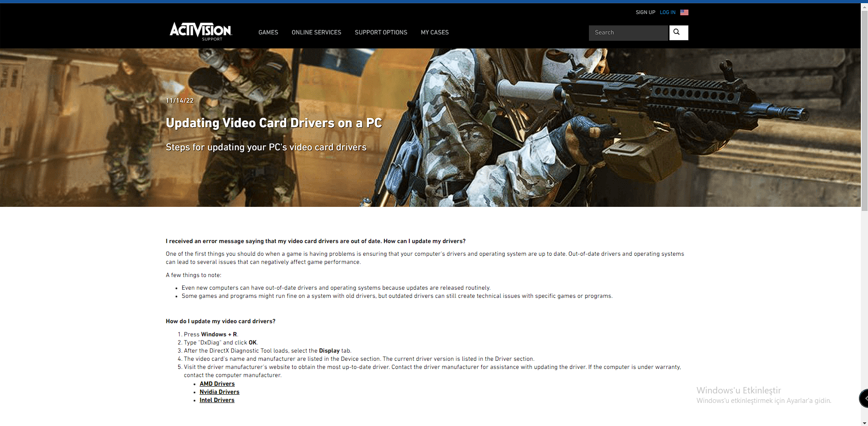Click the article title 'Updating Video Card Drivers on a PC'

(x=274, y=123)
